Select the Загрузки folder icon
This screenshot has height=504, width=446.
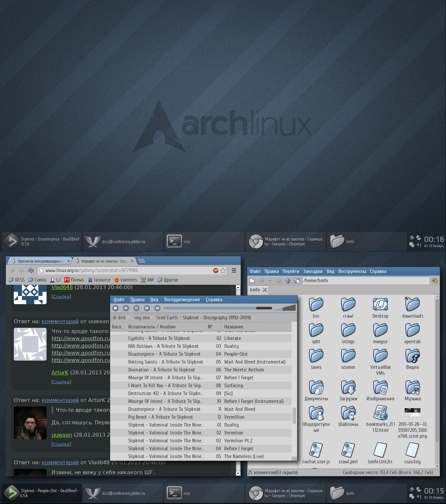click(348, 387)
